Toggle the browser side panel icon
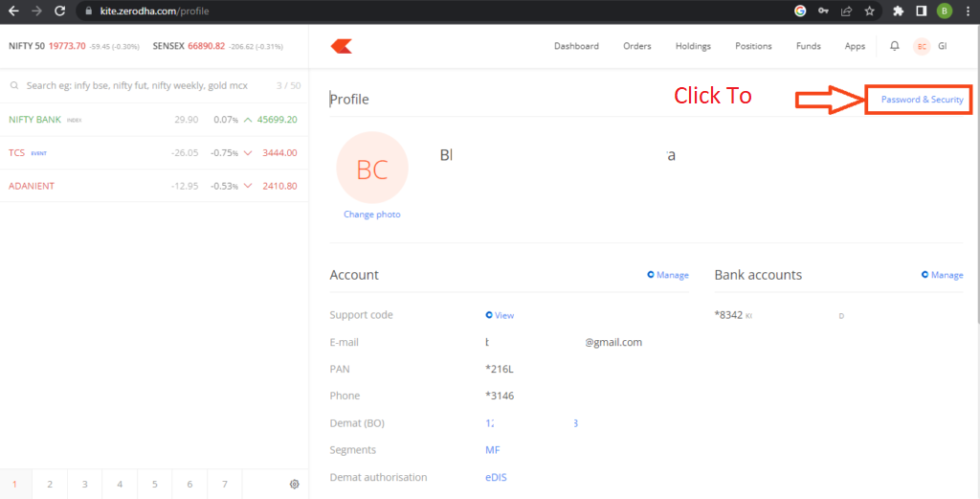The image size is (980, 499). [922, 11]
